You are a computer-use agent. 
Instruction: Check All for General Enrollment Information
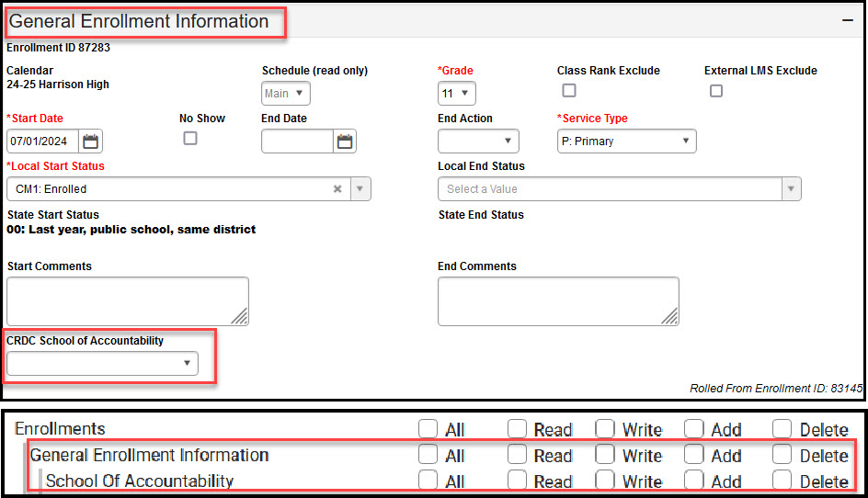(x=428, y=455)
